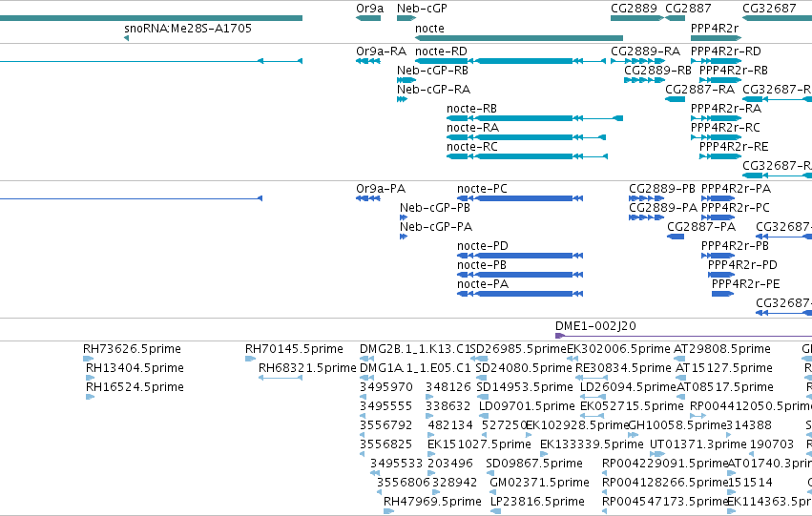812x516 pixels.
Task: Select the nocte gene bar in top track
Action: click(519, 38)
